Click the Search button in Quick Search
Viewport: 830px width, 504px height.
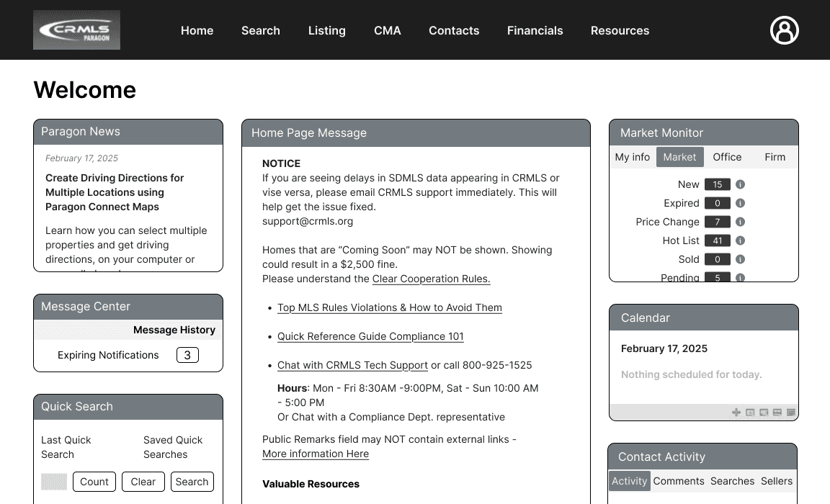(192, 482)
